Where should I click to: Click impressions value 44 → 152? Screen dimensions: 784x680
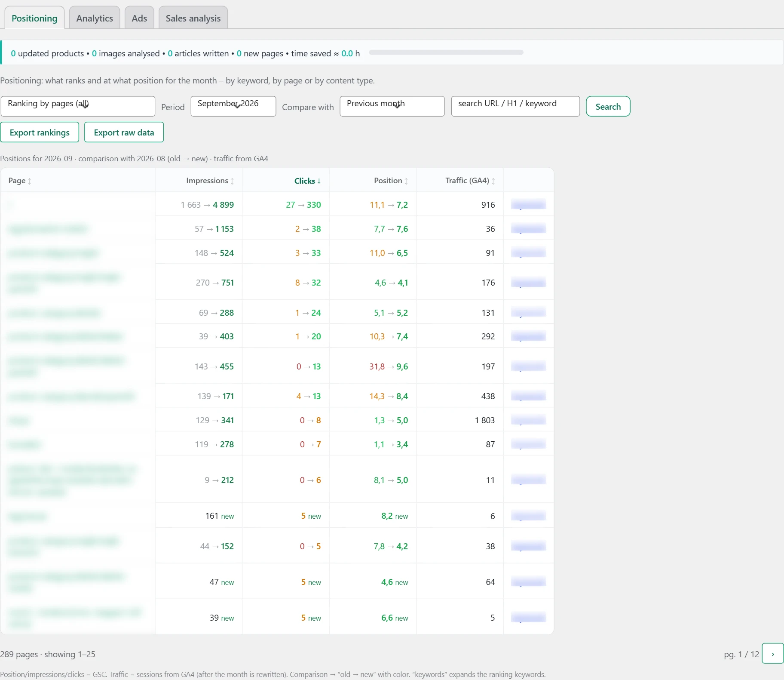[217, 546]
